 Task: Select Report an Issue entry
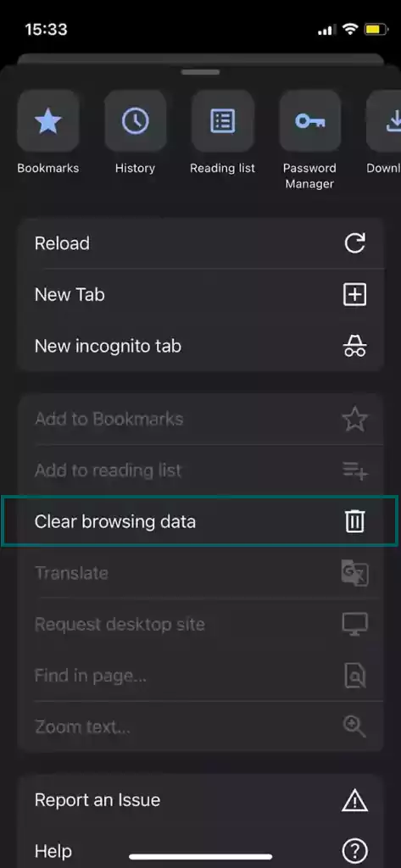click(200, 800)
